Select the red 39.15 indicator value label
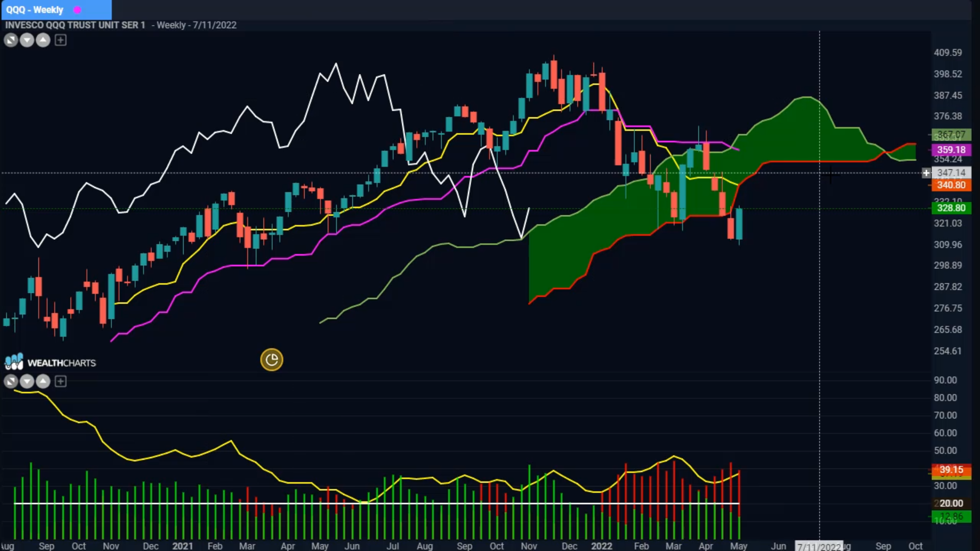The width and height of the screenshot is (980, 551). coord(951,469)
